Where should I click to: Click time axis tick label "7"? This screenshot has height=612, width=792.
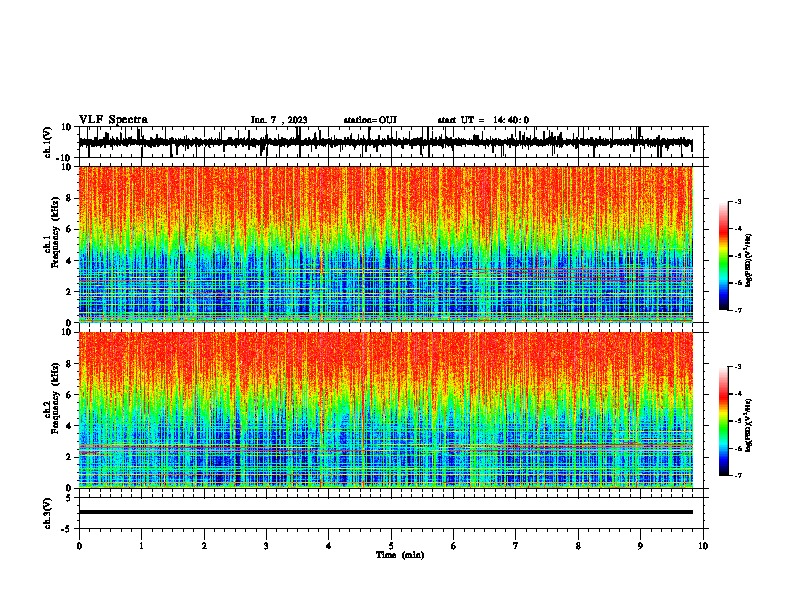[x=516, y=546]
